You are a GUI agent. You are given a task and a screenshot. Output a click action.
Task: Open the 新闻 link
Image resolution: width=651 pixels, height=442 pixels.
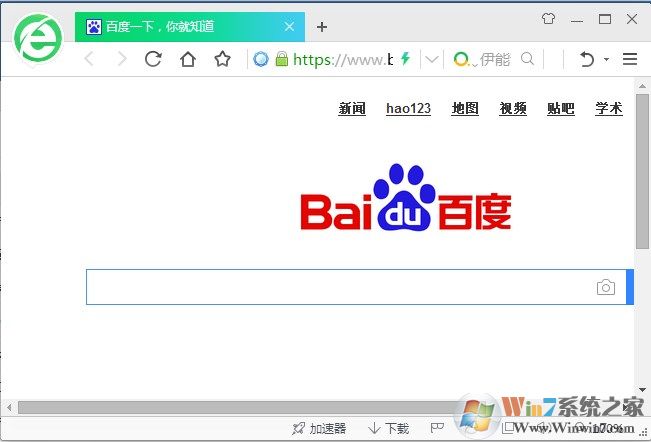coord(352,109)
